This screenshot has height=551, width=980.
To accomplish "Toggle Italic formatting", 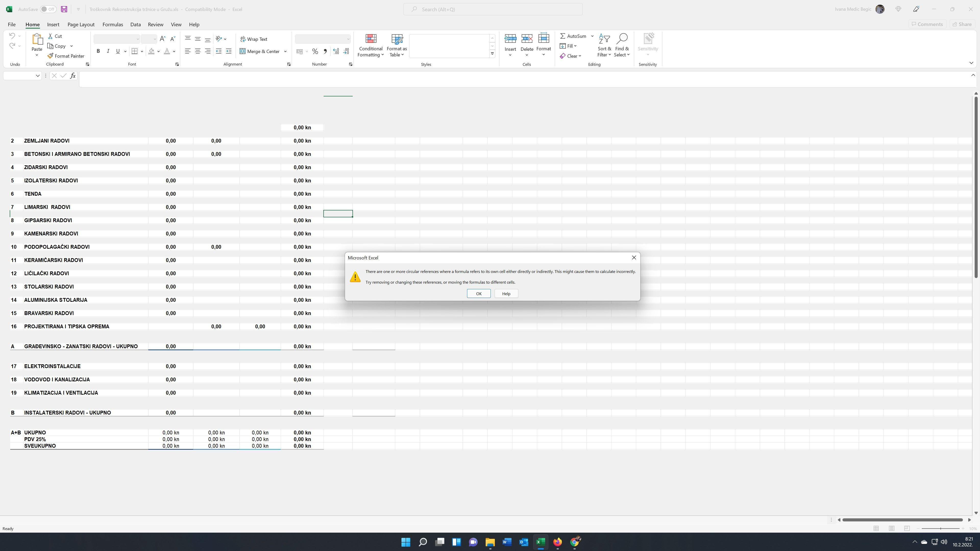I will (x=108, y=51).
